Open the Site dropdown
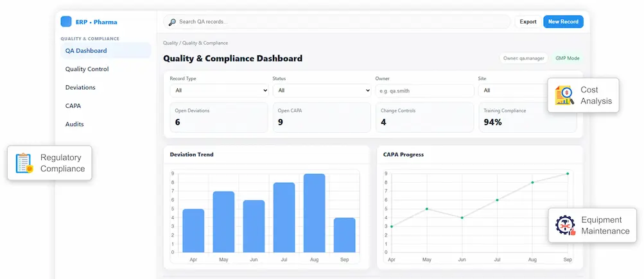The height and width of the screenshot is (279, 644). point(514,90)
